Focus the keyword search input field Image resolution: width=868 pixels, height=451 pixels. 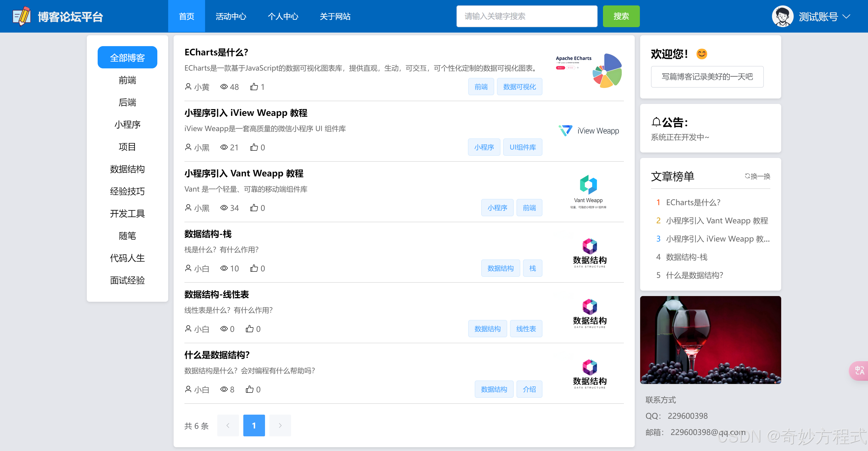coord(527,16)
